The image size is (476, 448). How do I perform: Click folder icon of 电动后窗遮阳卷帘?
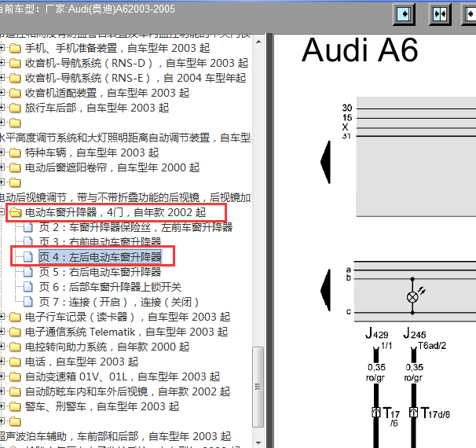pyautogui.click(x=15, y=167)
